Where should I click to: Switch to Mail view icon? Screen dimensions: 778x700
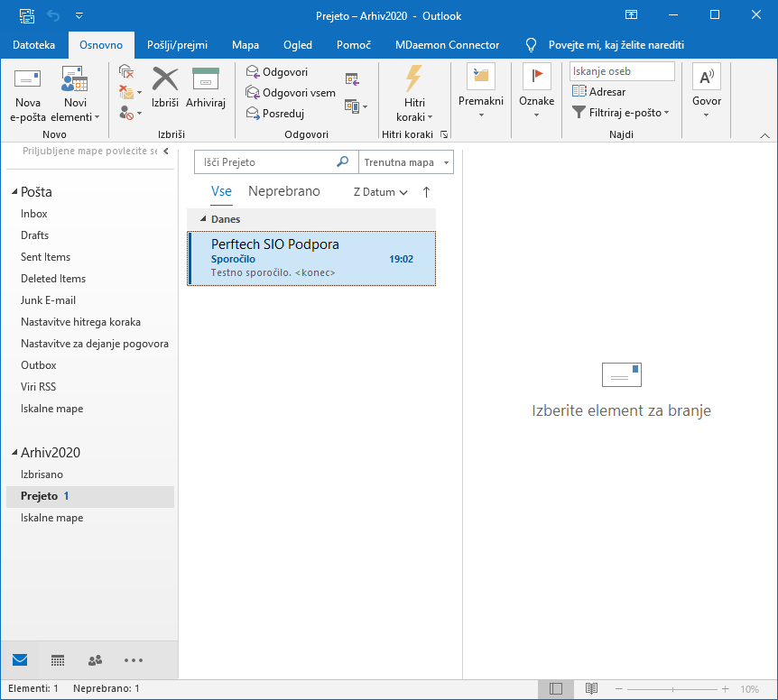20,659
